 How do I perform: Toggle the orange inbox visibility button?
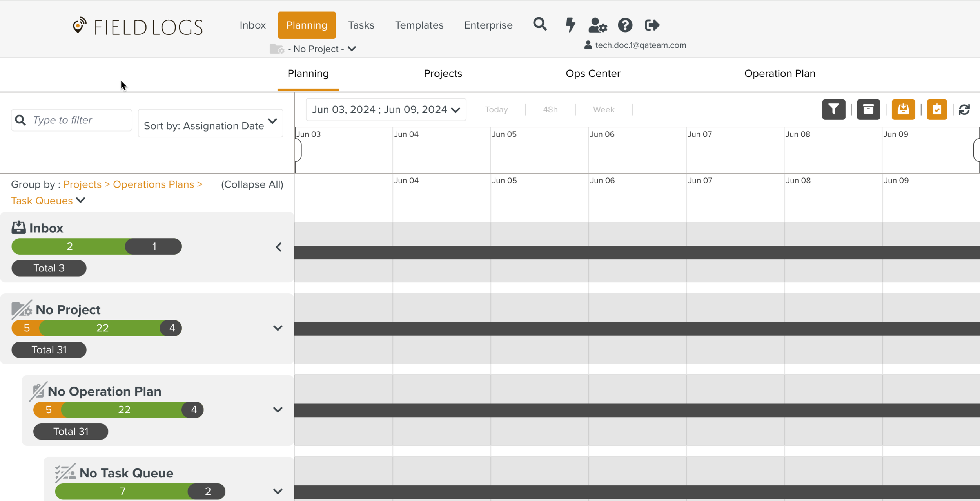click(903, 109)
